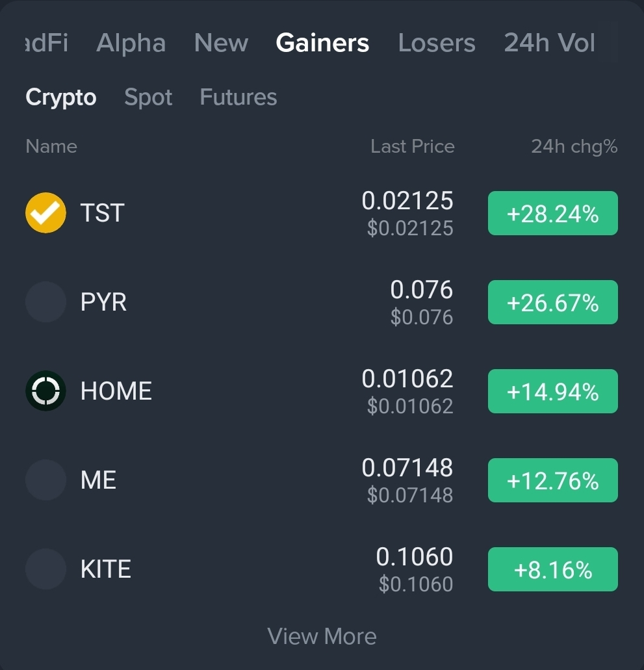Sort by the Last Price column header
Screen dimensions: 644x670
[x=413, y=147]
